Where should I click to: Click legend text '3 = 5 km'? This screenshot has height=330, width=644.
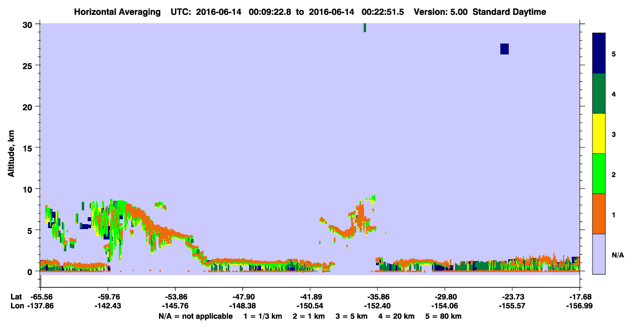tap(352, 316)
